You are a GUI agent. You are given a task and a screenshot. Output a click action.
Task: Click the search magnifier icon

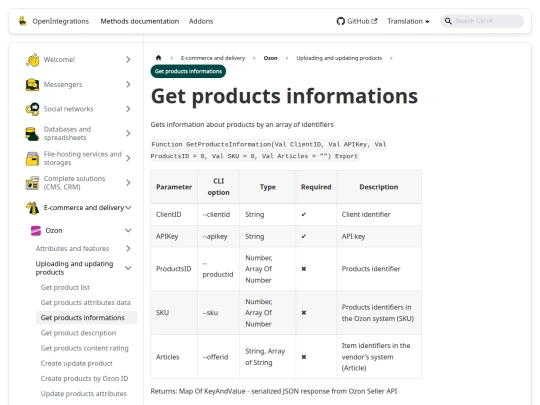[x=448, y=21]
